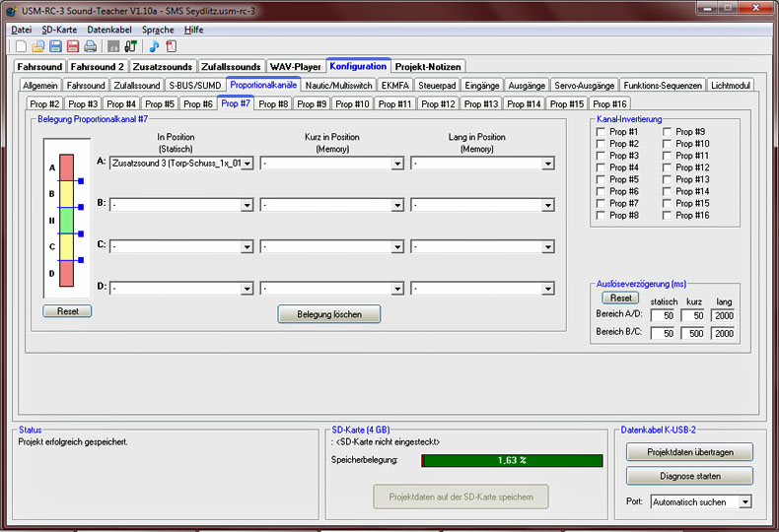Viewport: 779px width, 532px height.
Task: Click the data cable transfer toolbar icon
Action: click(131, 46)
